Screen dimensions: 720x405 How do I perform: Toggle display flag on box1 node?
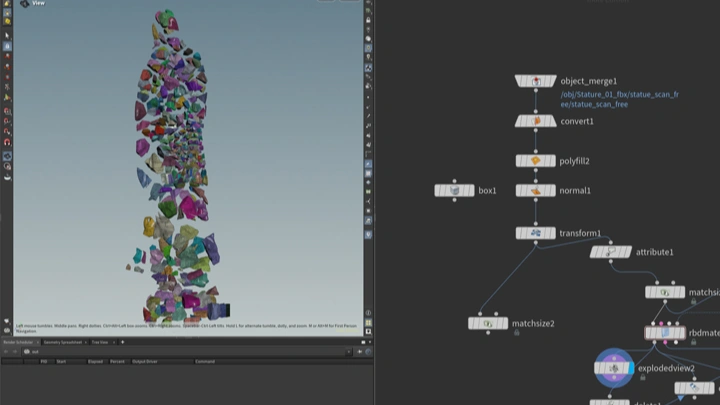(472, 191)
